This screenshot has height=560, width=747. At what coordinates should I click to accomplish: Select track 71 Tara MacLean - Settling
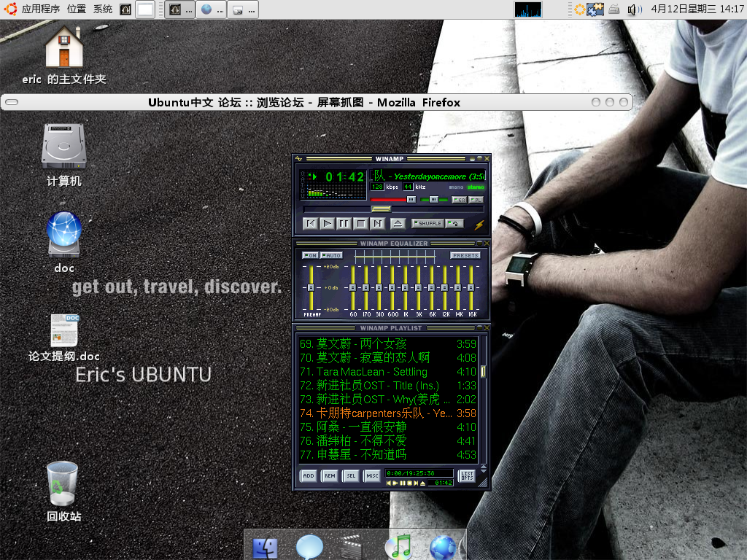pos(388,371)
